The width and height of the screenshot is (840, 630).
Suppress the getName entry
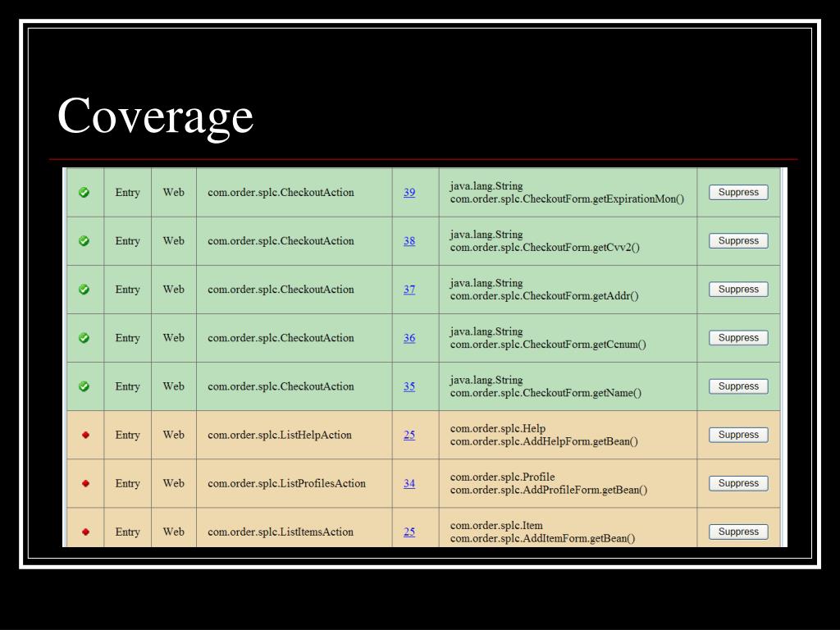pos(738,386)
